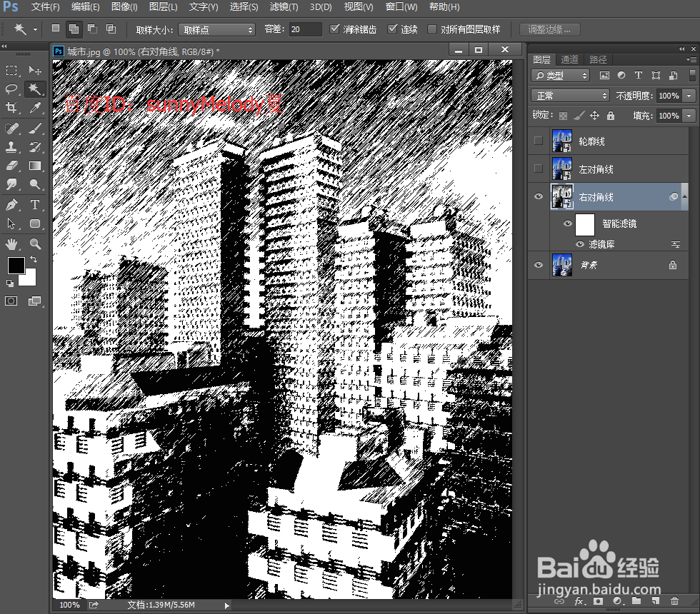The image size is (700, 614).
Task: Choose Add to Selection mode
Action: click(x=74, y=29)
